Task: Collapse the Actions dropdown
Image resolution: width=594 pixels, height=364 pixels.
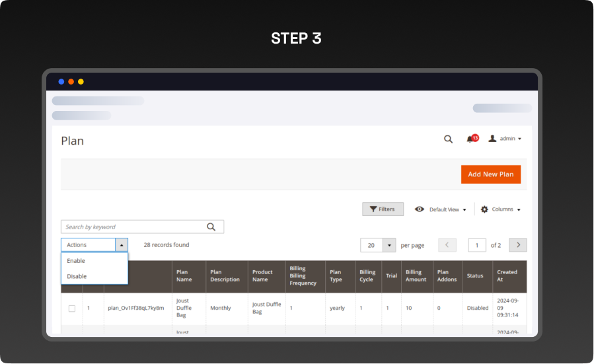Action: point(122,245)
